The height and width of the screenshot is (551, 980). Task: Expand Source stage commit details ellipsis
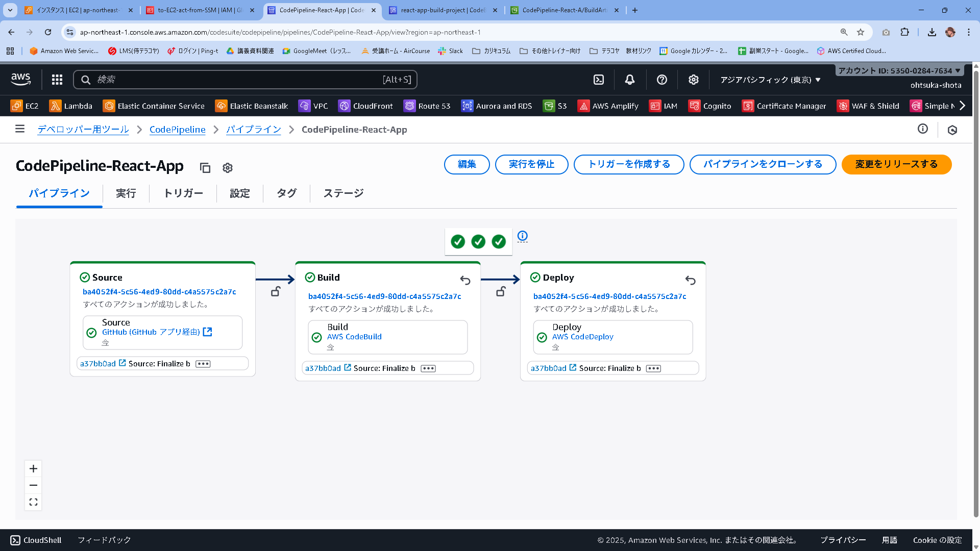pos(203,364)
